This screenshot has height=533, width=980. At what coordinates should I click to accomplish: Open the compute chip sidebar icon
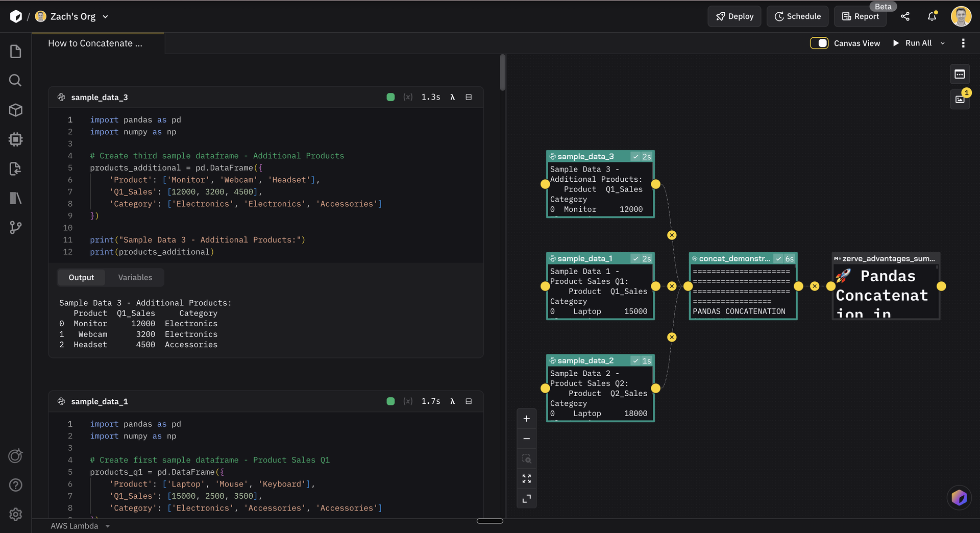point(16,139)
